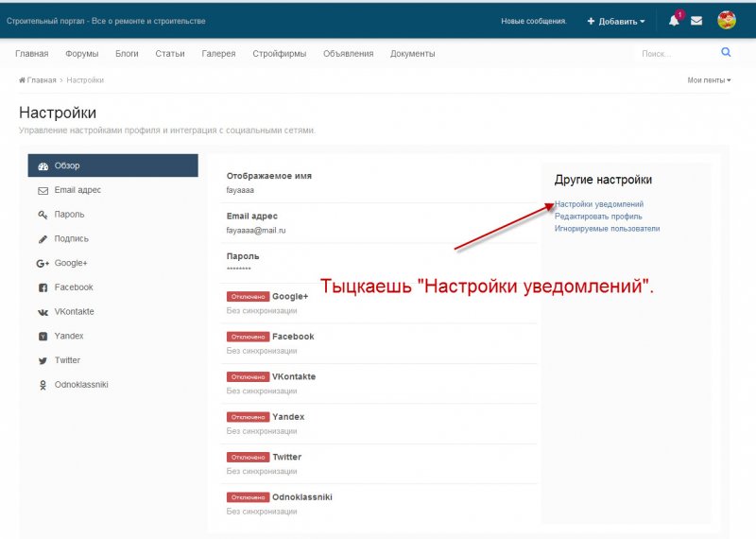
Task: Click 'Настройки уведомлений' link
Action: click(599, 204)
